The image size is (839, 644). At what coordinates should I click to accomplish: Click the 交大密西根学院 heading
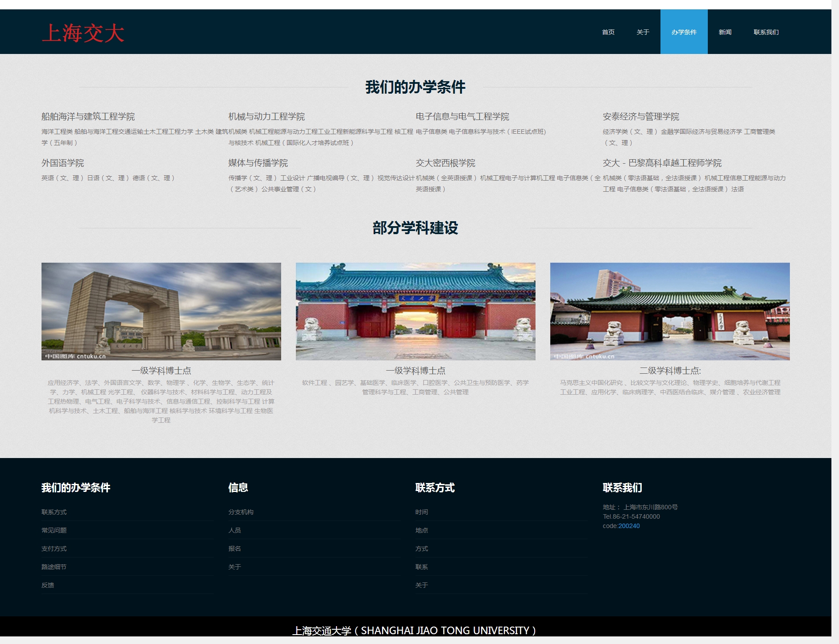pyautogui.click(x=445, y=163)
